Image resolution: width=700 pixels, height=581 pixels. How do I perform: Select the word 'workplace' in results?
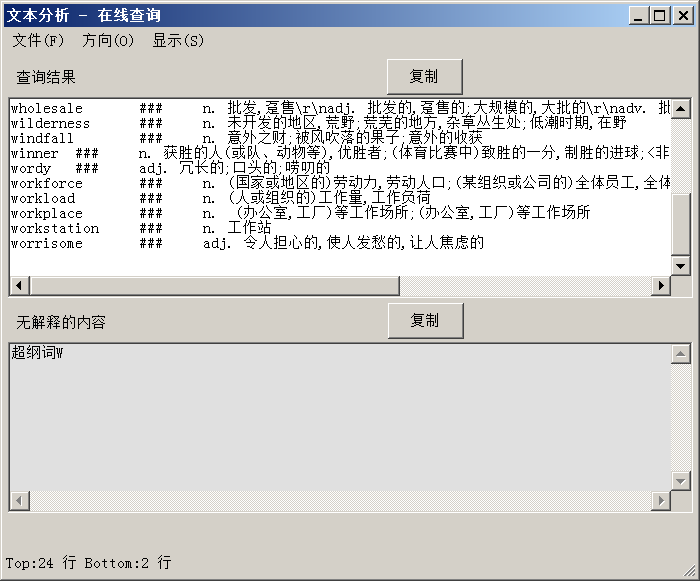click(x=47, y=213)
